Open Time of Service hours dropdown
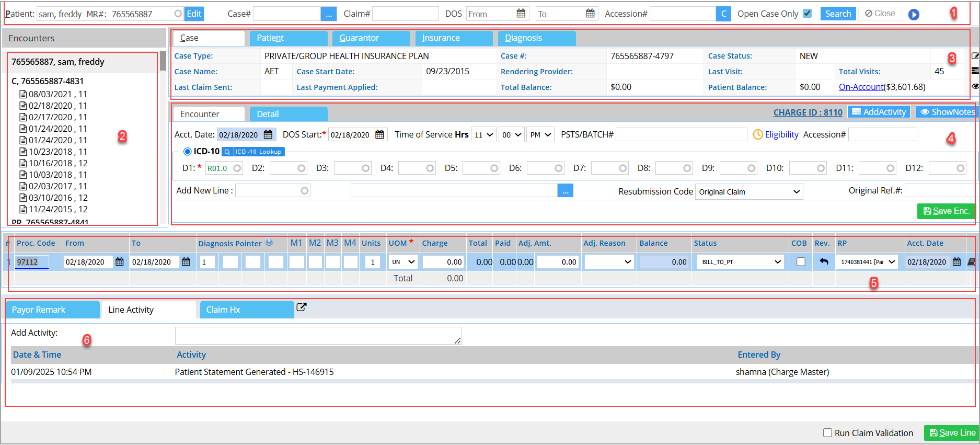Screen dimensions: 980x445 click(x=483, y=135)
